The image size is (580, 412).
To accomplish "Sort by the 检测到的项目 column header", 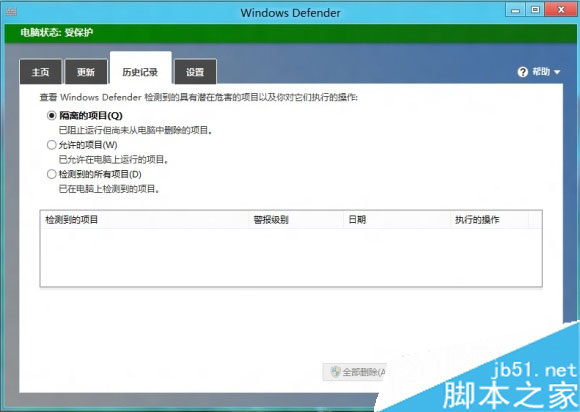I will [x=145, y=220].
